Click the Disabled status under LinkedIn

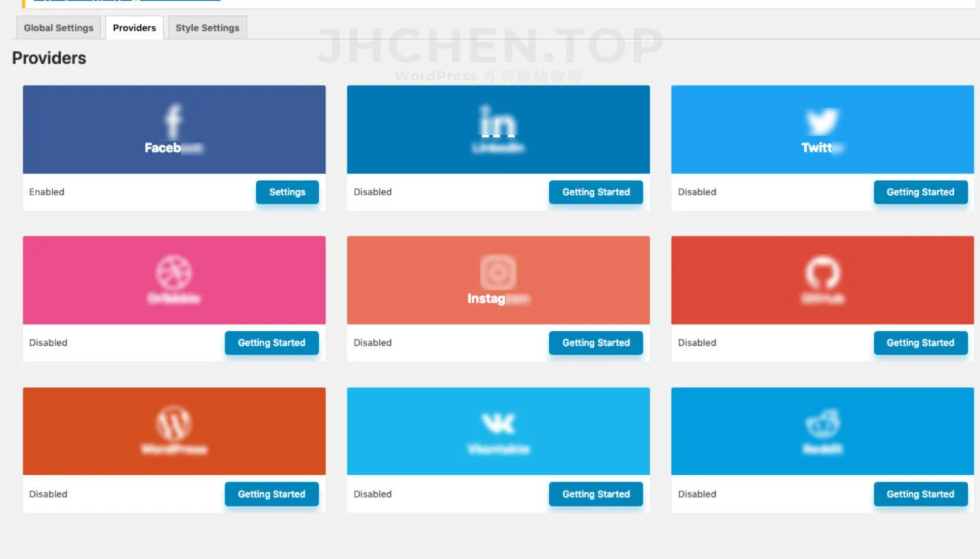[x=372, y=192]
